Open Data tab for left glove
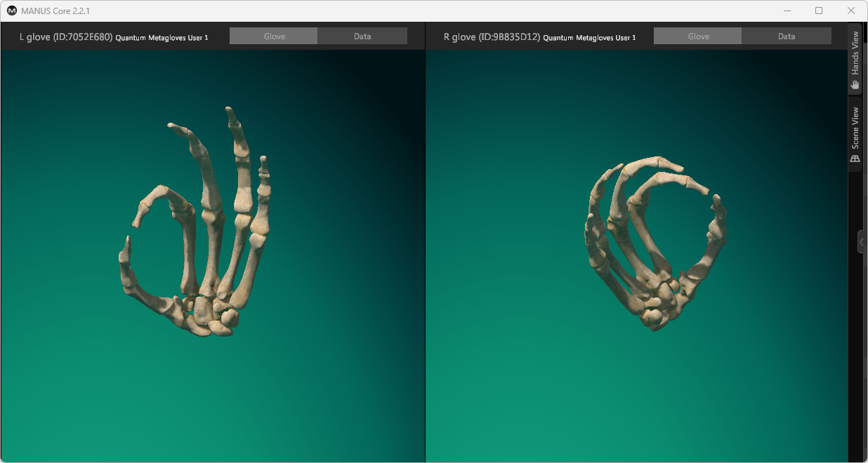The image size is (868, 463). click(362, 36)
